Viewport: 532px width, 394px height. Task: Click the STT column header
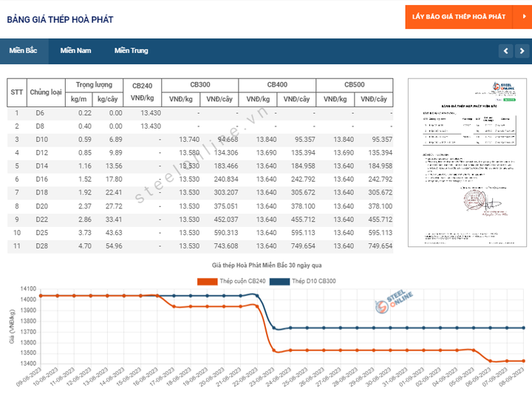(16, 92)
